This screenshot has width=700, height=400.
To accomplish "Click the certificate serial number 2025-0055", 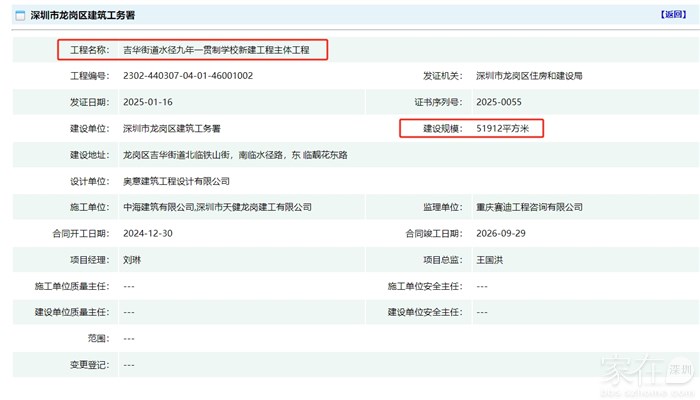I will 499,102.
